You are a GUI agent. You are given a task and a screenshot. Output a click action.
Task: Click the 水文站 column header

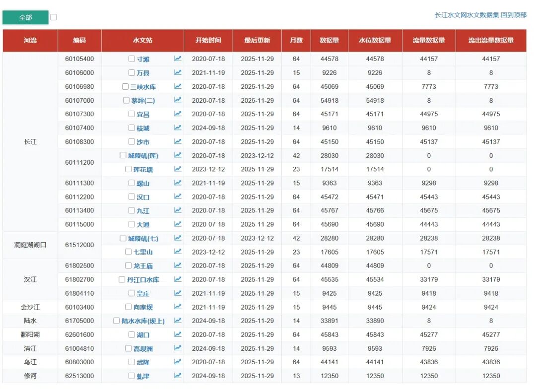coord(142,40)
